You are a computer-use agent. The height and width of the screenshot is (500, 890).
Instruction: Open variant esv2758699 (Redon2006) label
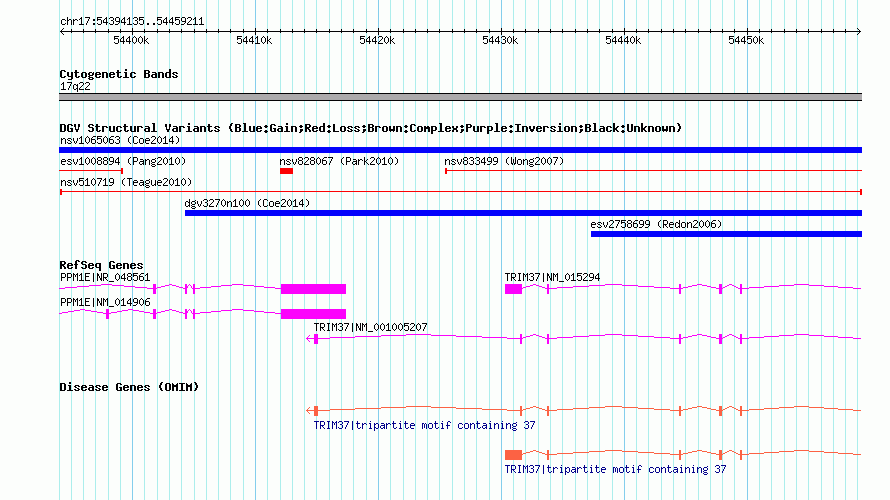(656, 224)
